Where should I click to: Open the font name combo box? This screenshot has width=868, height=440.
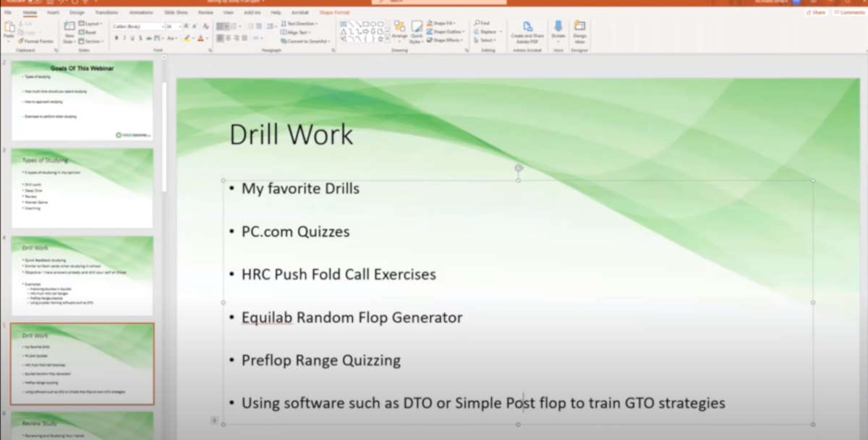(138, 26)
